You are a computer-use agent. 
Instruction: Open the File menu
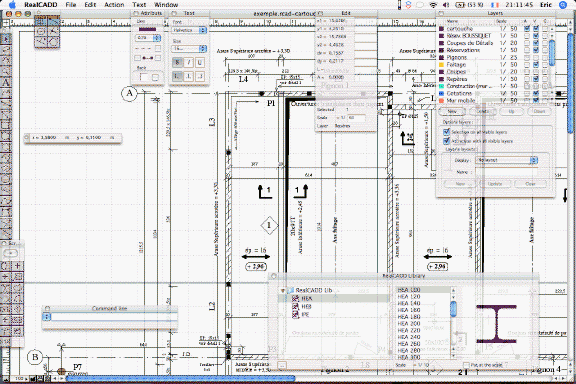[71, 5]
